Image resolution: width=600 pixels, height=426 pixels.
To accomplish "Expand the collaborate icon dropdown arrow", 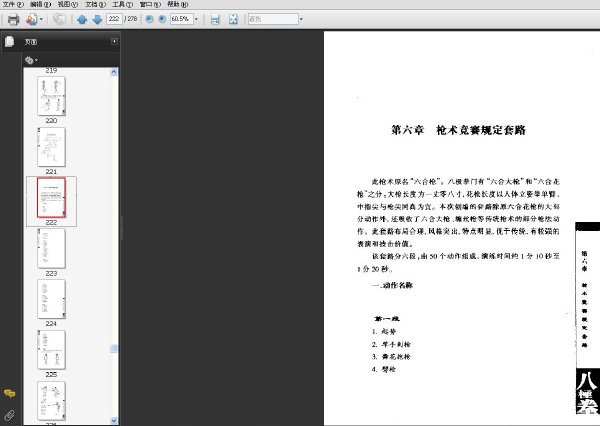I will [41, 19].
